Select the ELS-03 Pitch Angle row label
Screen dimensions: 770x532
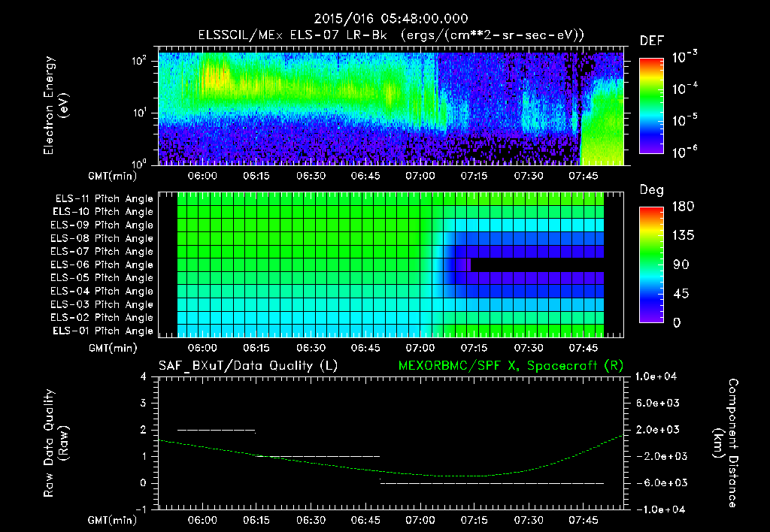click(x=102, y=305)
